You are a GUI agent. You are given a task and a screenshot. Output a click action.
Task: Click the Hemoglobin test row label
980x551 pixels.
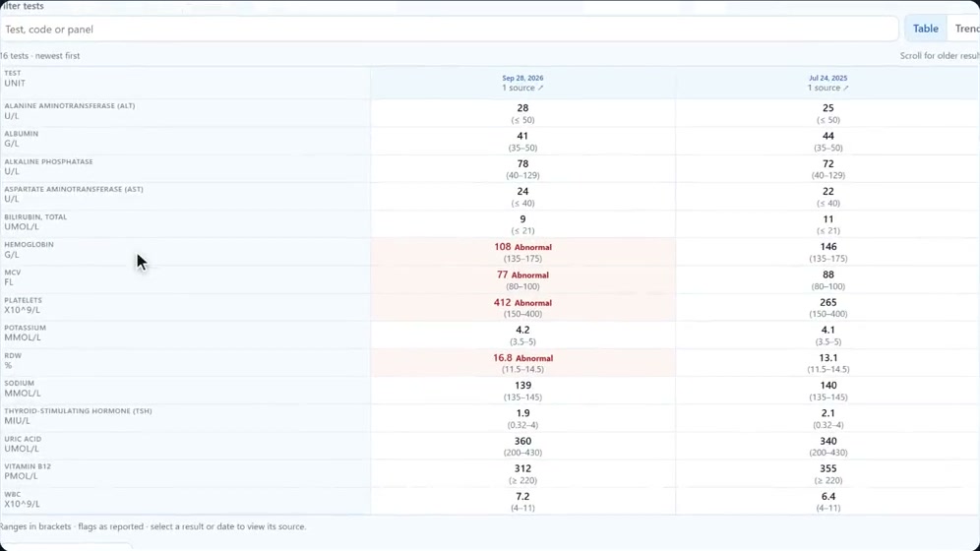click(29, 245)
